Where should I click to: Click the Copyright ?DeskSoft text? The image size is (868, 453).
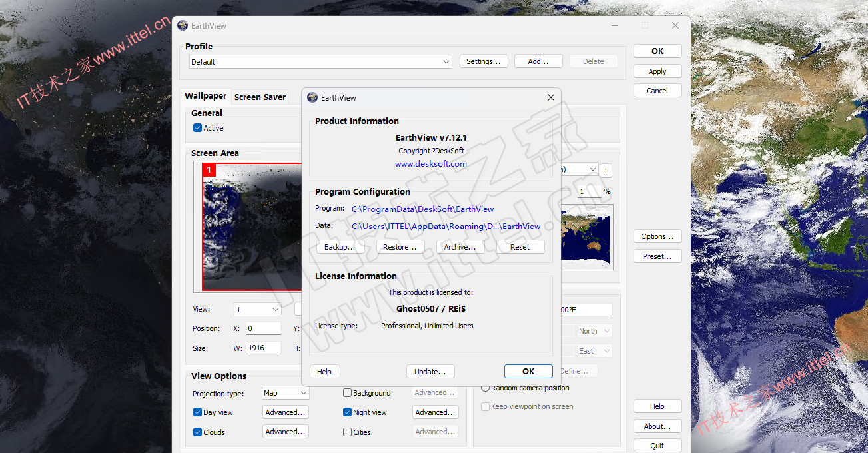click(x=431, y=151)
